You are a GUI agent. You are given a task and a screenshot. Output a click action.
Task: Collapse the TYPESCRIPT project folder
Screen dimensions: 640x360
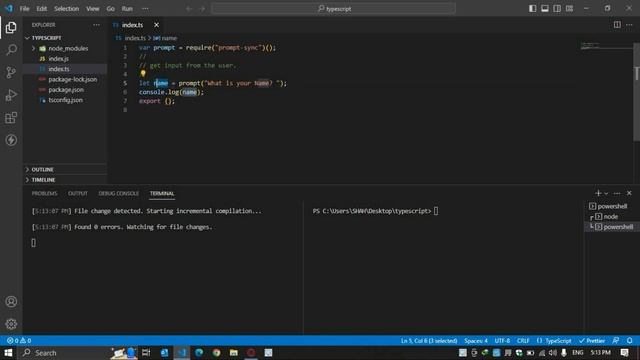[x=65, y=38]
